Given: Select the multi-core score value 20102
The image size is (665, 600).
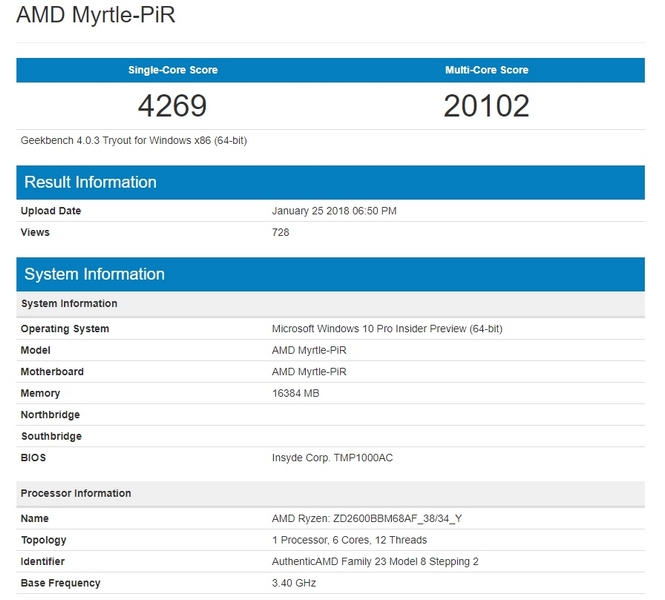Looking at the screenshot, I should [487, 105].
